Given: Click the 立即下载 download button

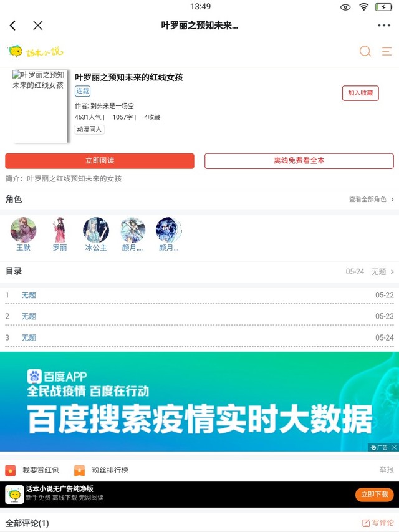Looking at the screenshot, I should (375, 495).
